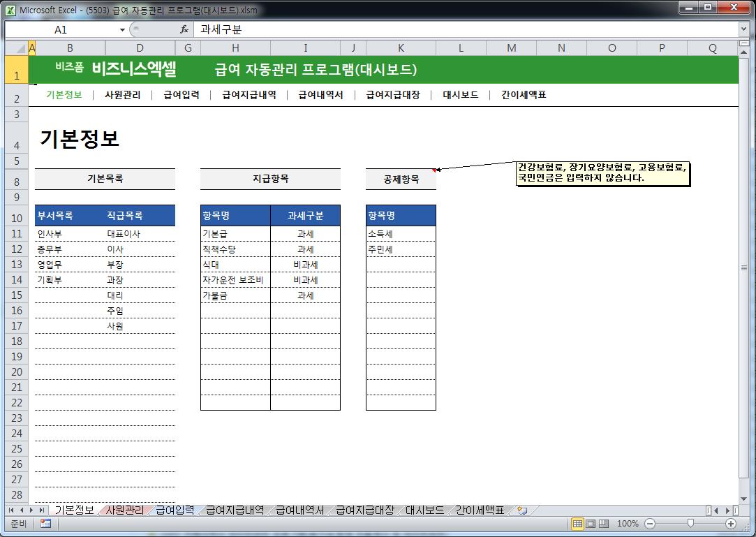Go to previous sheet with navigation arrow
Viewport: 756px width, 537px height.
[x=21, y=510]
